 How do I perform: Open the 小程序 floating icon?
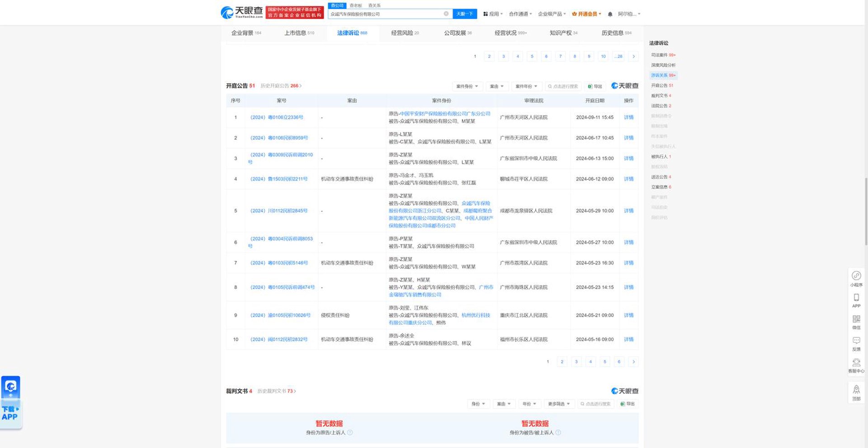pos(856,279)
